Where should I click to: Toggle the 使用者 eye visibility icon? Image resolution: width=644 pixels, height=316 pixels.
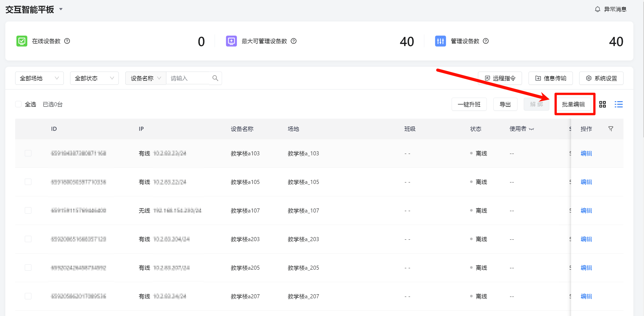[531, 129]
